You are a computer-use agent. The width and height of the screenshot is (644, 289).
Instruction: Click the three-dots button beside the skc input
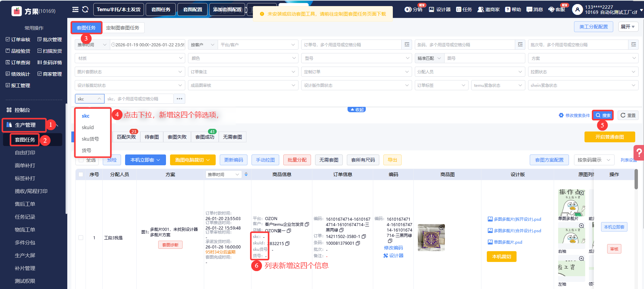pyautogui.click(x=180, y=99)
